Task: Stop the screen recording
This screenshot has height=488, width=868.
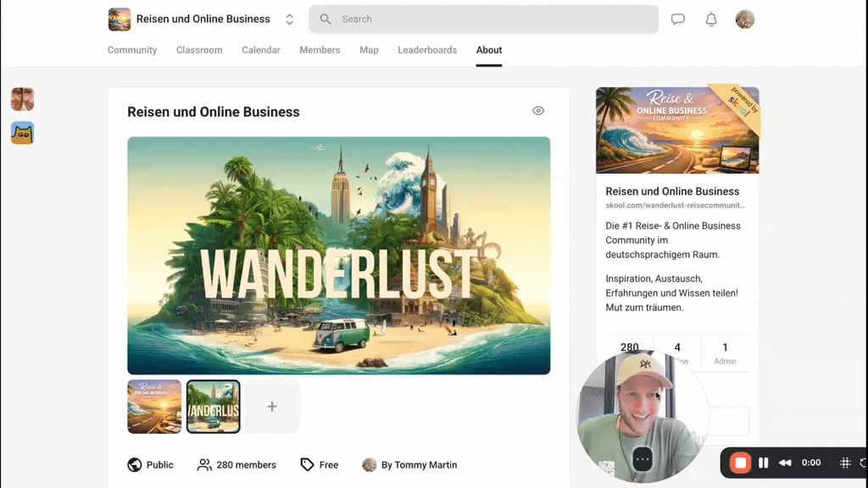Action: pos(740,463)
